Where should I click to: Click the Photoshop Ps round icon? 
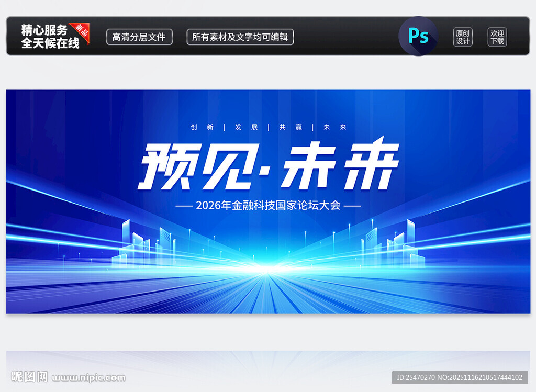pos(418,36)
